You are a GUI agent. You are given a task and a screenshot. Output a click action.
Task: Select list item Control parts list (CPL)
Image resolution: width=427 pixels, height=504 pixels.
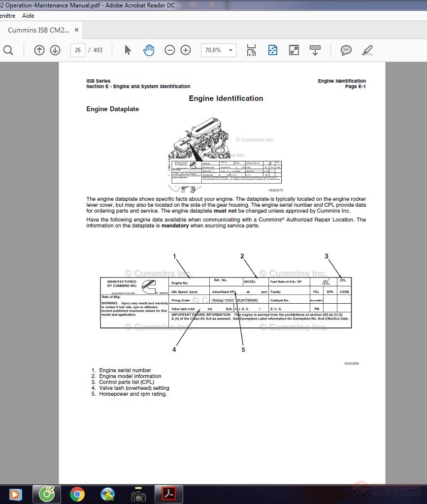pyautogui.click(x=127, y=382)
